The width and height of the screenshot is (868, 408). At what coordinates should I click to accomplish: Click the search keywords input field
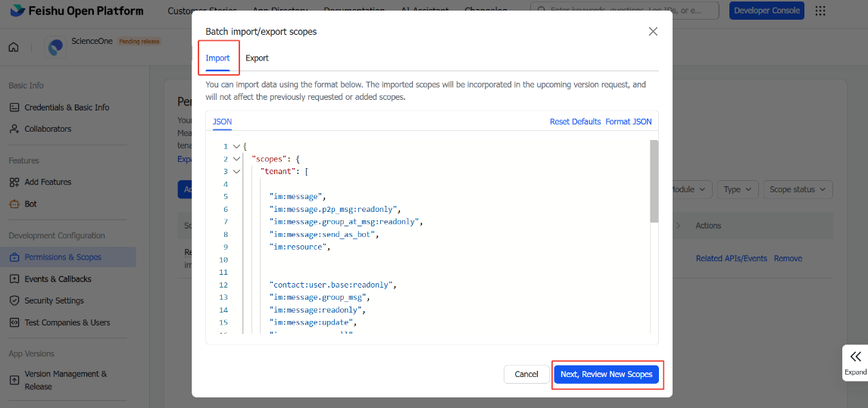(624, 11)
